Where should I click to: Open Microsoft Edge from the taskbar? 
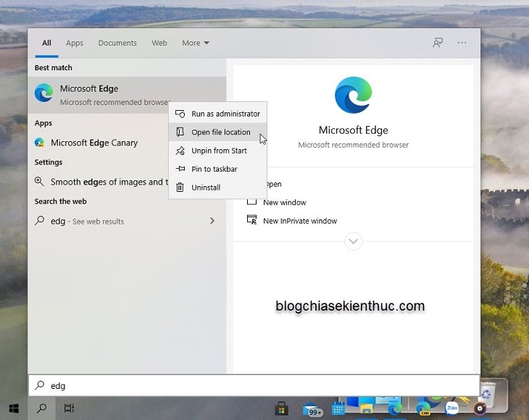(394, 409)
